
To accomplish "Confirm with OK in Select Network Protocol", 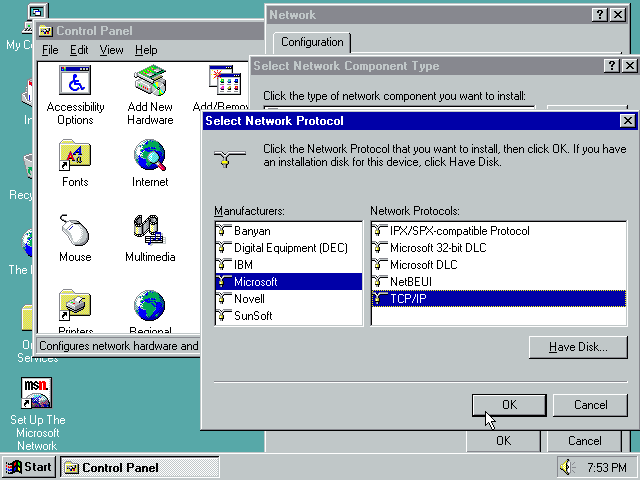I will [x=509, y=405].
